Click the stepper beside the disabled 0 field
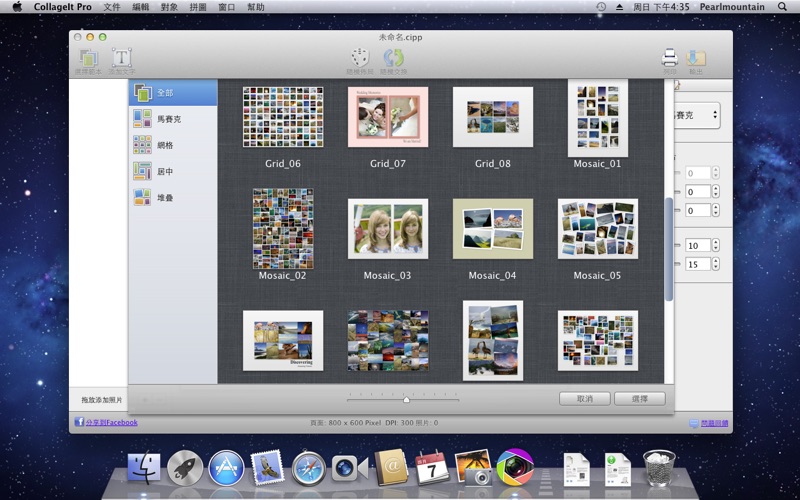 tap(715, 173)
